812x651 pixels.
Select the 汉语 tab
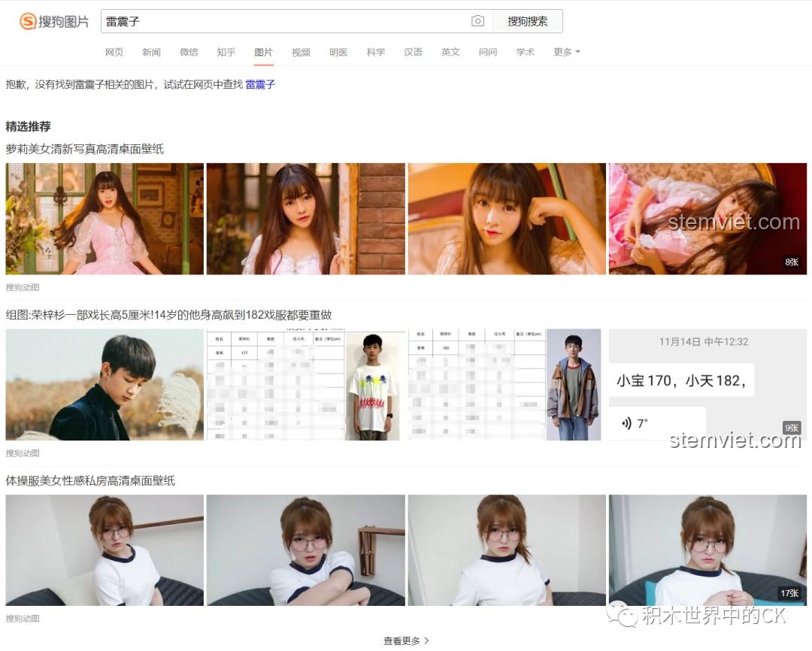click(x=413, y=52)
